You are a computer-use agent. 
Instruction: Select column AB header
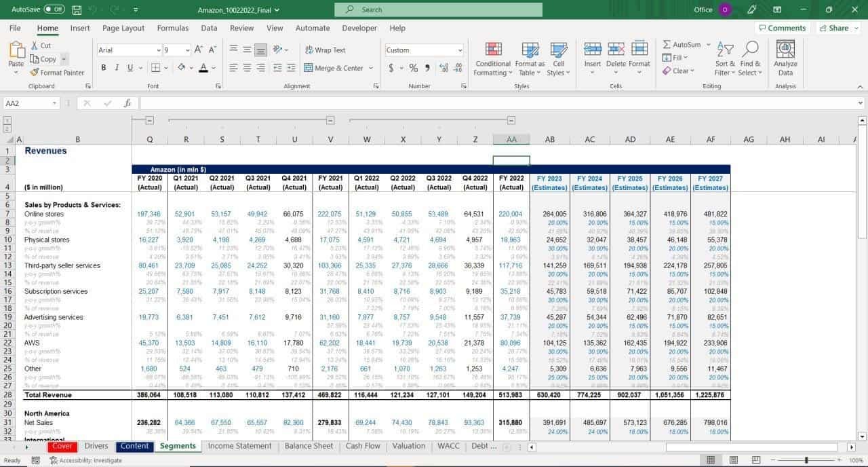(x=550, y=139)
